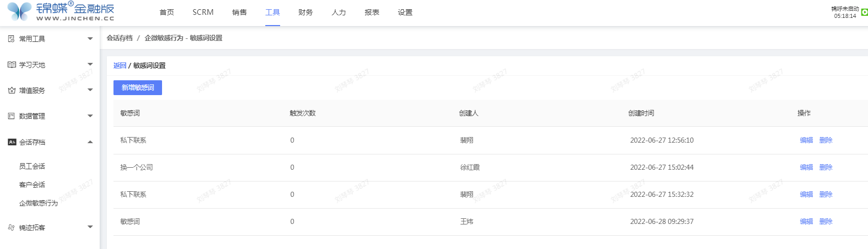The image size is (868, 249).
Task: Click the 增值服务 sidebar icon
Action: click(12, 90)
